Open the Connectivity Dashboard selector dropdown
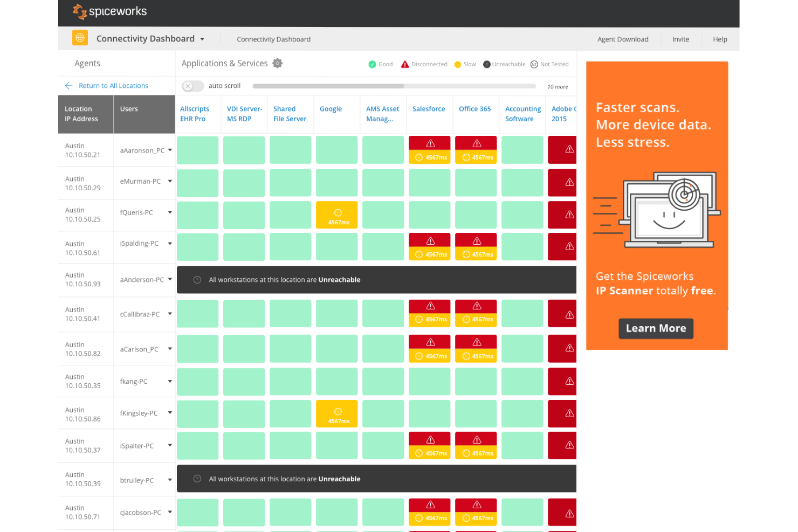The height and width of the screenshot is (532, 798). 202,39
